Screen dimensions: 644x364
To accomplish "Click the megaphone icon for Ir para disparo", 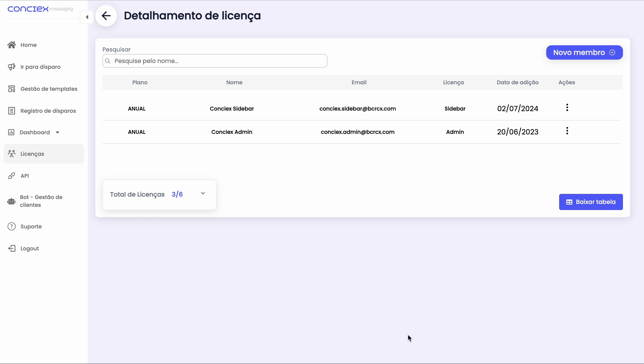I will tap(11, 67).
